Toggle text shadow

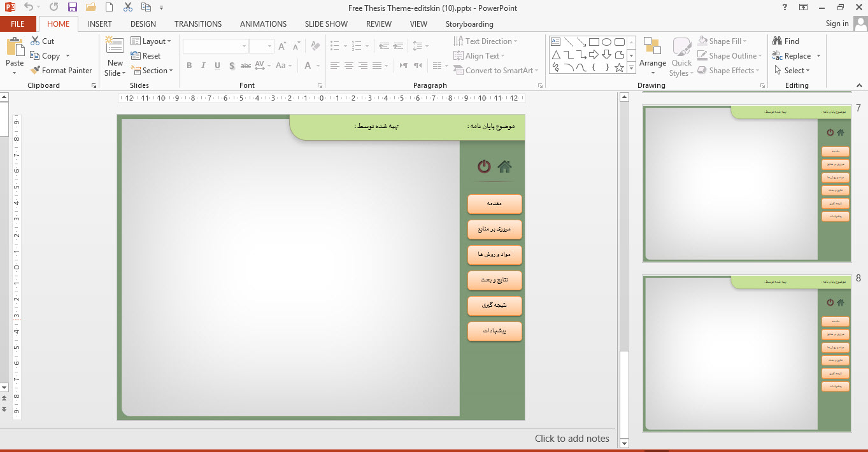(232, 66)
